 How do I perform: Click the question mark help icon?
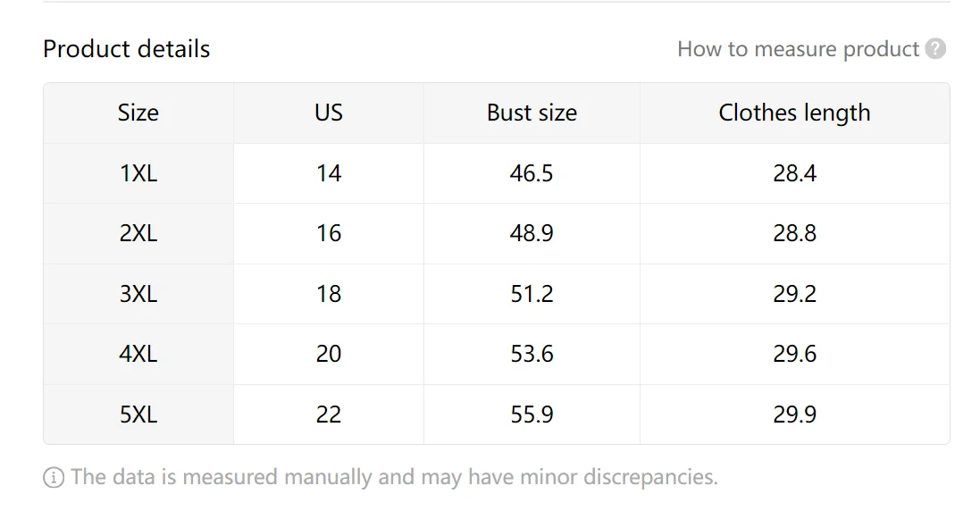pos(935,49)
